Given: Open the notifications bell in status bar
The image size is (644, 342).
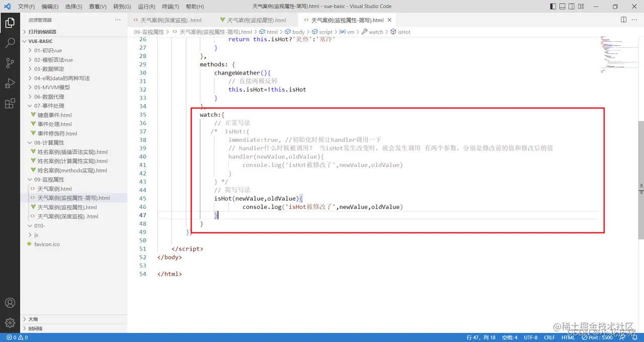Looking at the screenshot, I should point(636,337).
